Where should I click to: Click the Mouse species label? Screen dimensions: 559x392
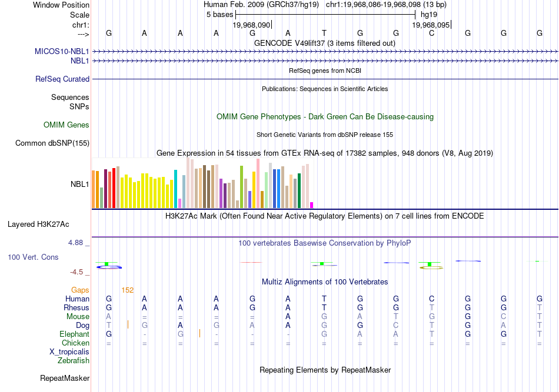click(x=77, y=317)
